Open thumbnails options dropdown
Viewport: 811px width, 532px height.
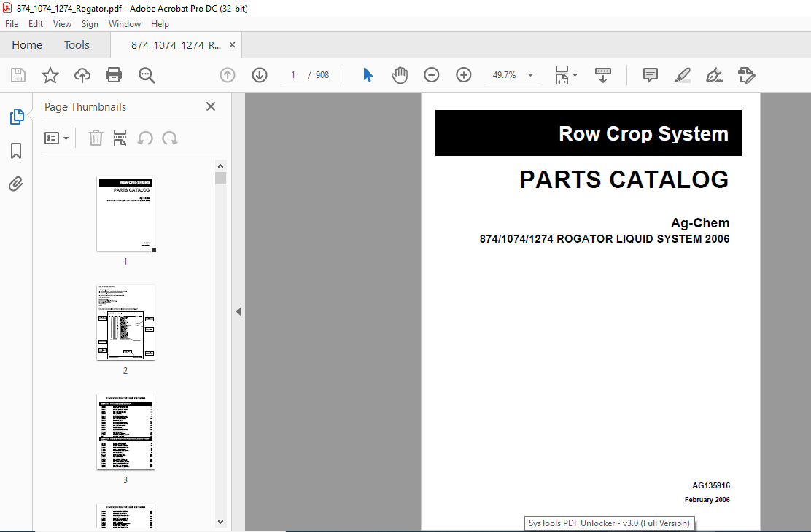pyautogui.click(x=56, y=138)
